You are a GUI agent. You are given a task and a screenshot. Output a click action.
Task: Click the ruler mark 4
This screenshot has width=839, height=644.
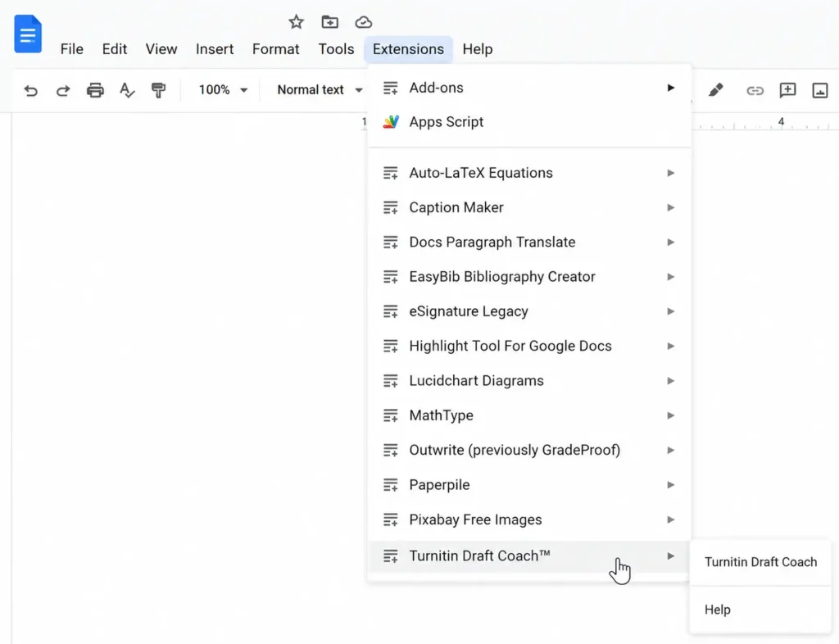coord(781,121)
